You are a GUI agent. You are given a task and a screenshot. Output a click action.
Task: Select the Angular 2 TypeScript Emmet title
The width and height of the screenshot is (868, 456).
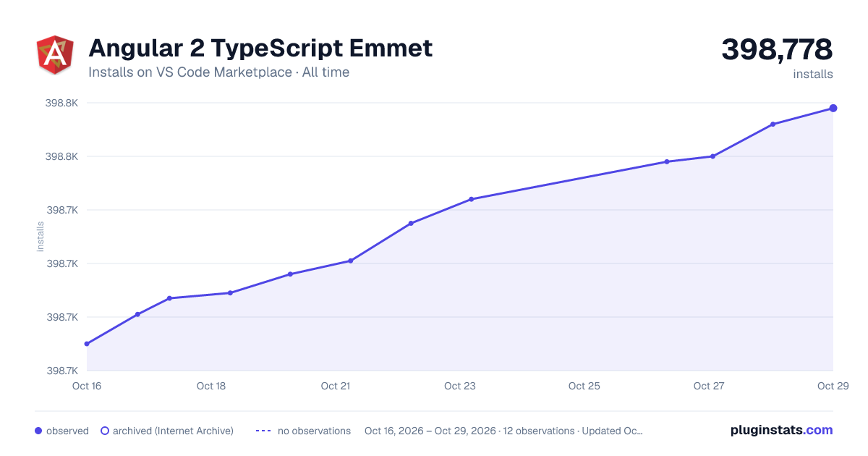260,48
